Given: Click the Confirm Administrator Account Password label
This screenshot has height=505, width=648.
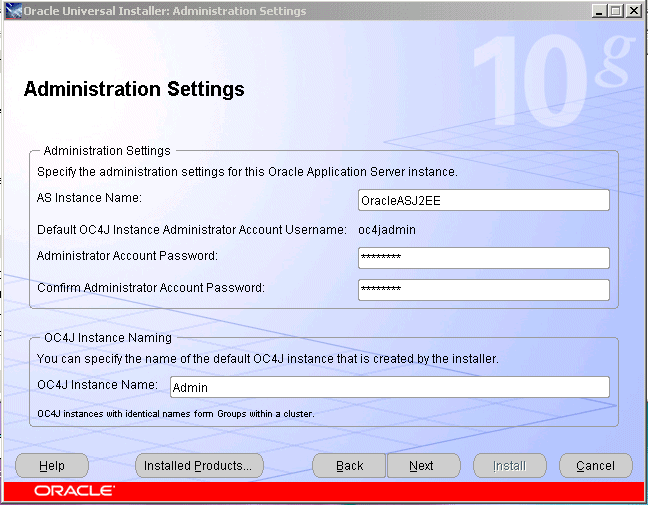Looking at the screenshot, I should coord(151,288).
